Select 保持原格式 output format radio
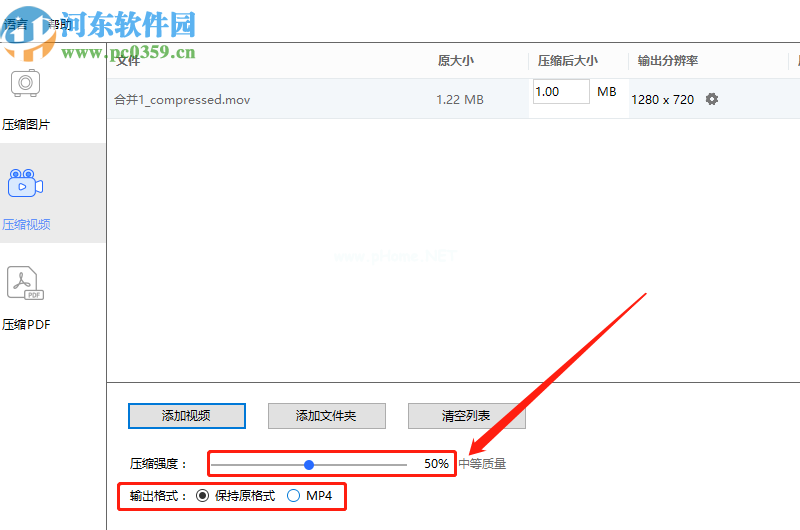Viewport: 800px width, 530px height. coord(203,495)
